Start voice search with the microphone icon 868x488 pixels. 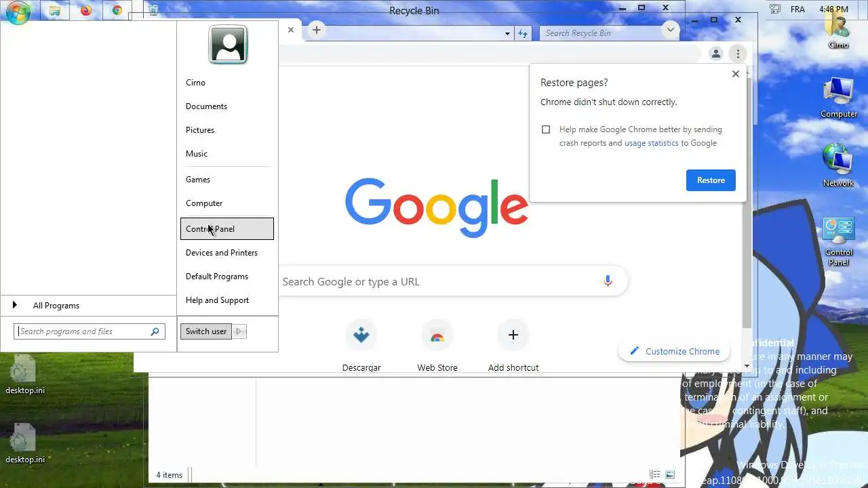608,281
